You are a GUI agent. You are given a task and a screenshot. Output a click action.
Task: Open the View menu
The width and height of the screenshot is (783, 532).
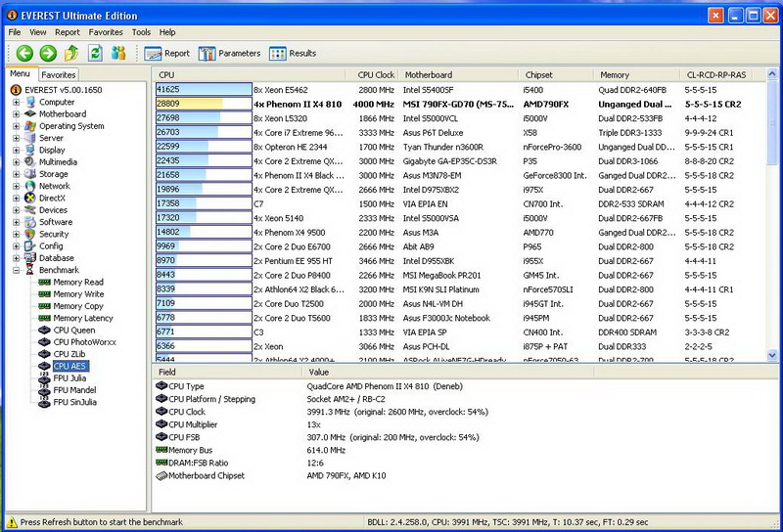(38, 32)
